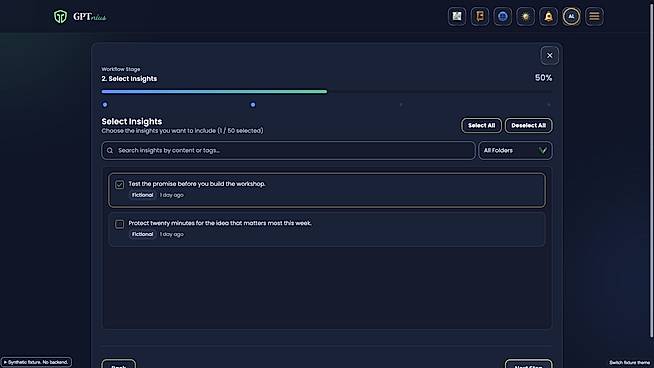This screenshot has height=368, width=654.
Task: Open the hamburger menu
Action: pos(594,17)
